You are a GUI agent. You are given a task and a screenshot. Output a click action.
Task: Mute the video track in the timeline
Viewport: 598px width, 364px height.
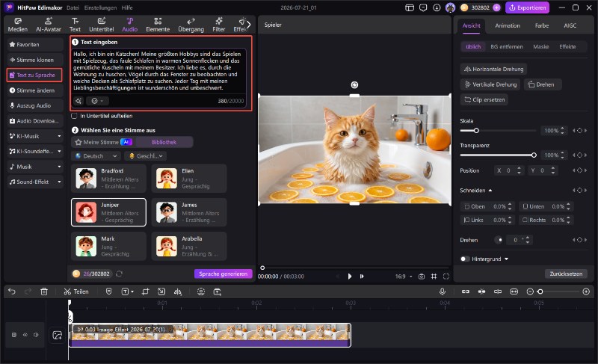(36, 335)
